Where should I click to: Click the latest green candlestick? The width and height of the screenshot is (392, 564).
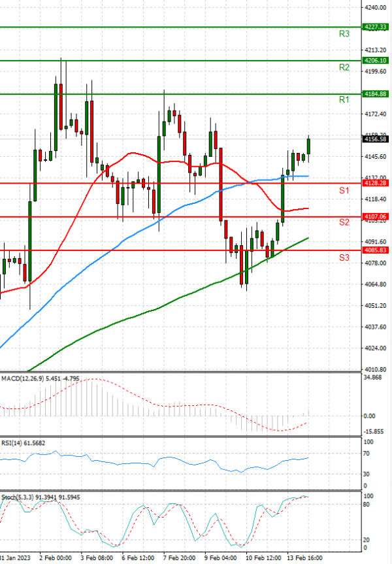(x=308, y=147)
